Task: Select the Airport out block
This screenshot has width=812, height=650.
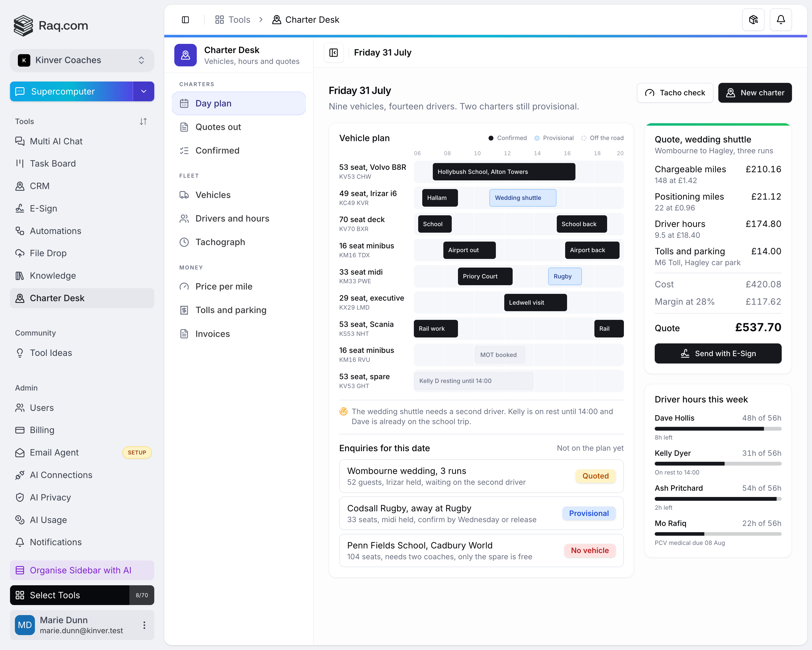Action: (x=469, y=250)
